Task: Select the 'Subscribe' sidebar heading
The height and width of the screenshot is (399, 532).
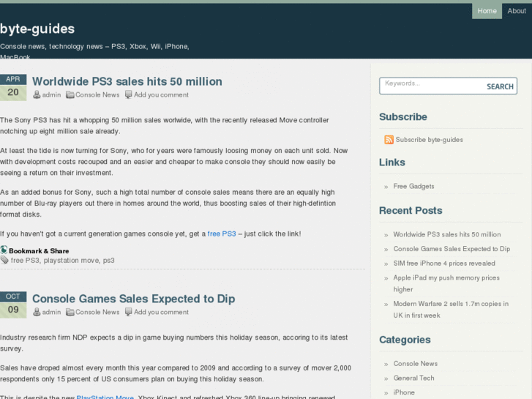Action: pyautogui.click(x=403, y=117)
